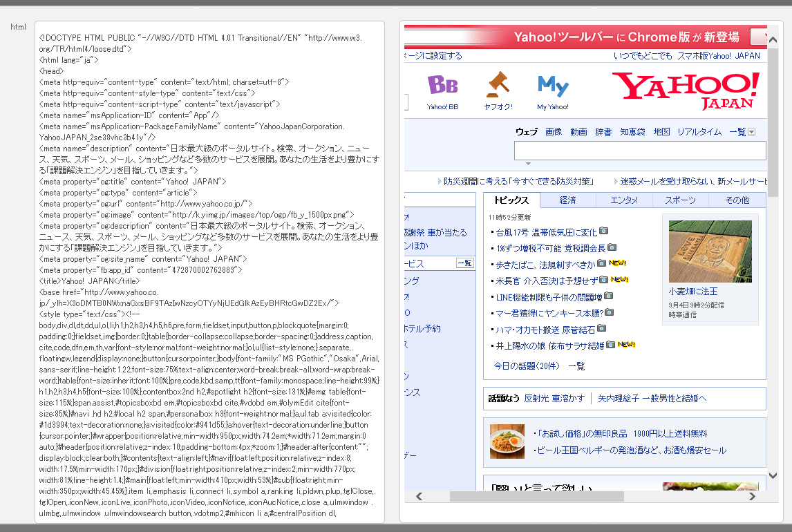Click camera icon beside LINE機能制限 headline
The image size is (792, 532).
tap(609, 296)
